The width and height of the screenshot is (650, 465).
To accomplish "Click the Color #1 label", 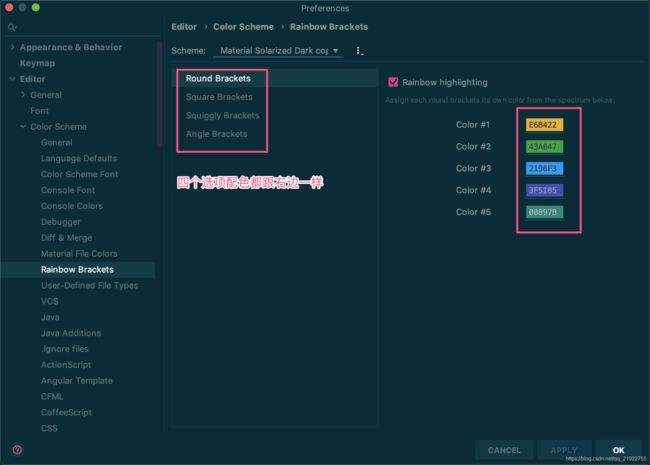I will (473, 125).
